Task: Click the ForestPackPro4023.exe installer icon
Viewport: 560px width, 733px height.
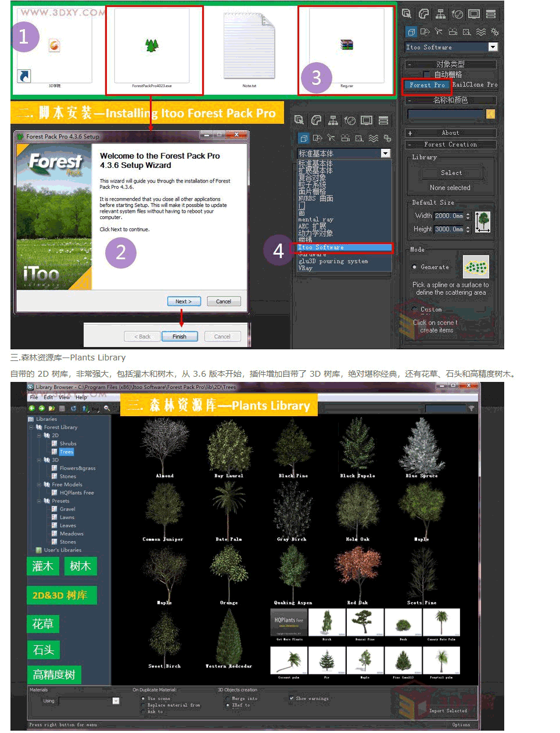Action: tap(152, 45)
